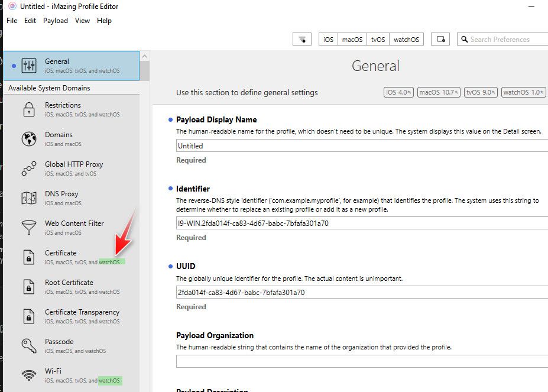This screenshot has width=548, height=392.
Task: Select the Global HTTP Proxy icon
Action: point(28,169)
